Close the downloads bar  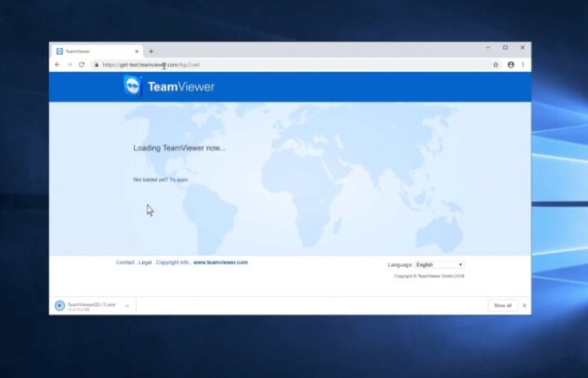point(525,305)
